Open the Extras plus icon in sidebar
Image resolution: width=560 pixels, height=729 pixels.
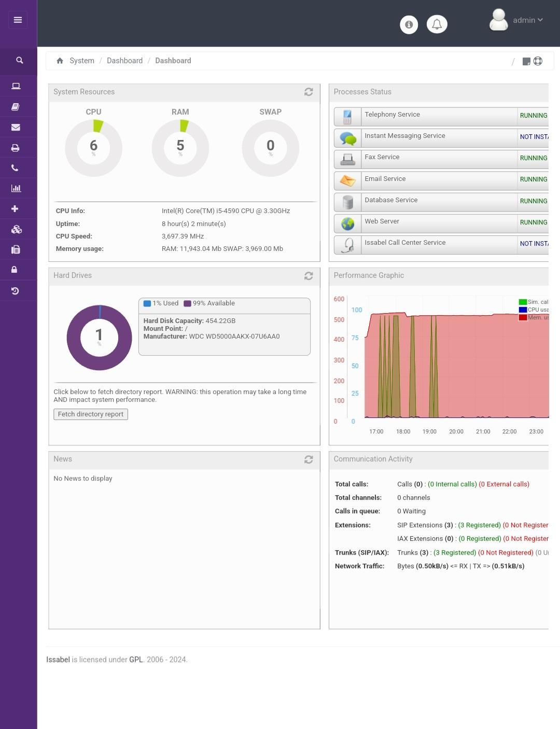15,208
